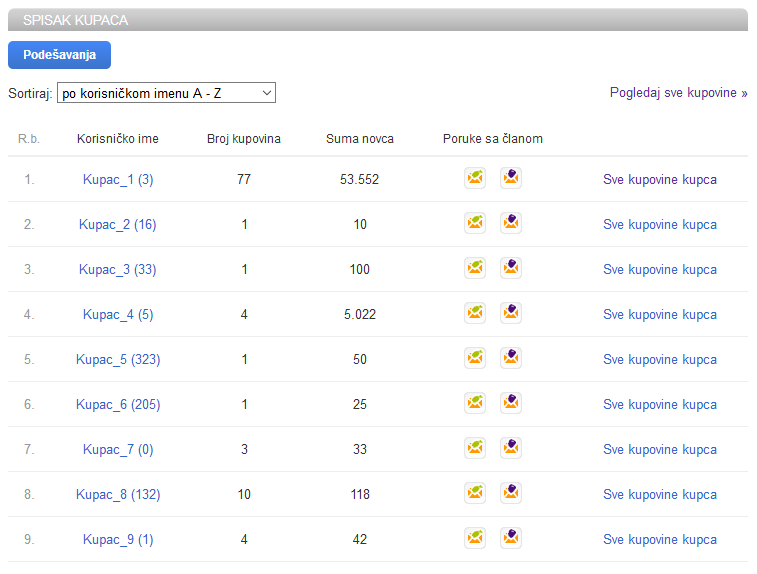The image size is (757, 574).
Task: Open profile link Kupac_3 (33)
Action: tap(117, 269)
